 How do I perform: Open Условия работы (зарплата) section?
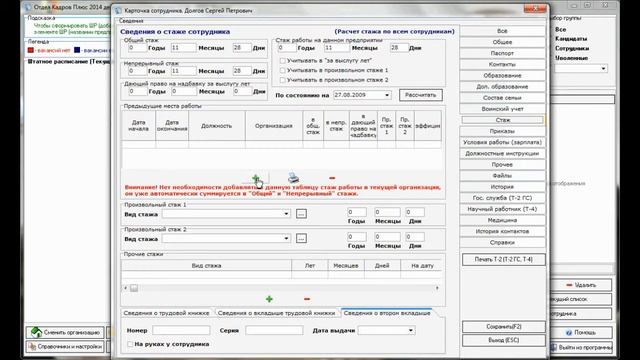(x=502, y=142)
